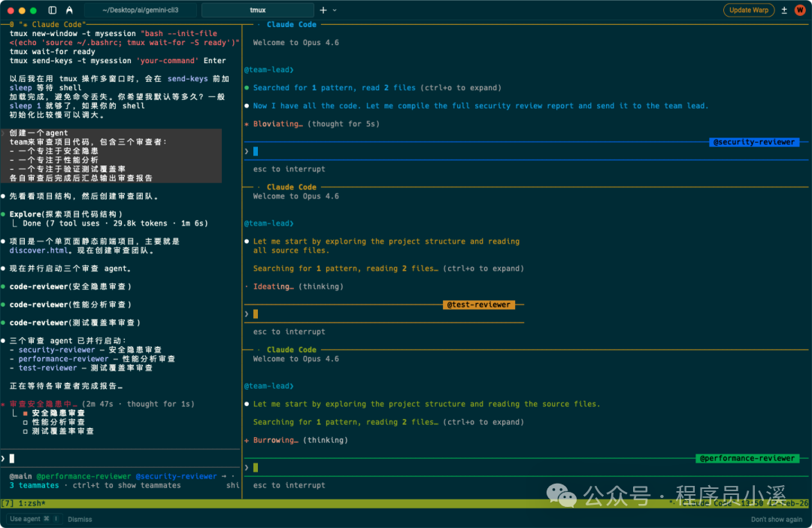Click the tmux window 1:zsh* status entry

32,503
